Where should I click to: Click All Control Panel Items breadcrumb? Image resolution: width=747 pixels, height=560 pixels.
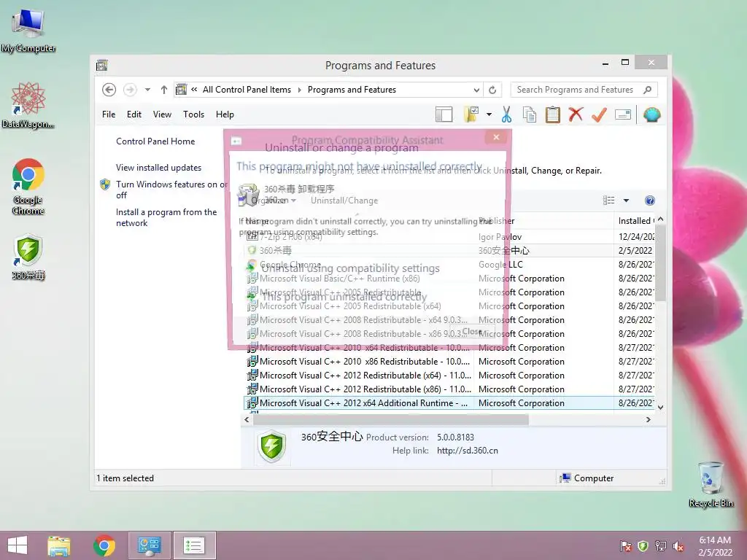[247, 90]
